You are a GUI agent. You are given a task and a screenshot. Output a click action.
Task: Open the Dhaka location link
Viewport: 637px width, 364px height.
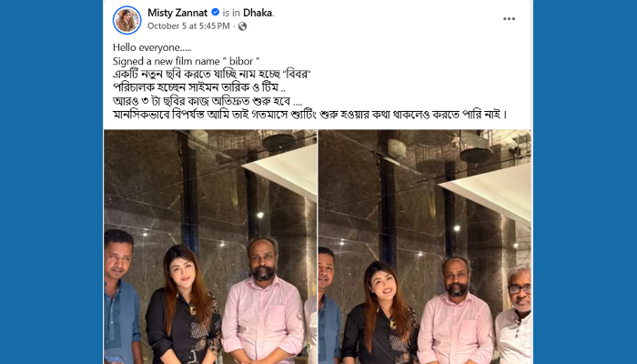click(x=258, y=13)
